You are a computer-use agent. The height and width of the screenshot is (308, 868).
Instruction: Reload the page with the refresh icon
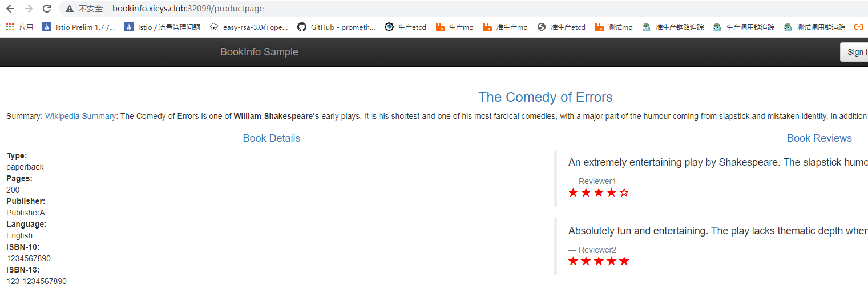point(47,9)
